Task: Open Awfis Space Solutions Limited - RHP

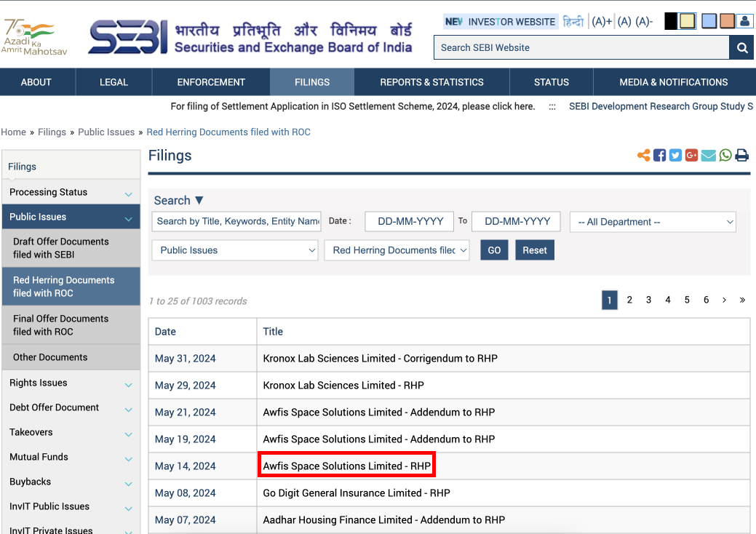Action: tap(346, 466)
